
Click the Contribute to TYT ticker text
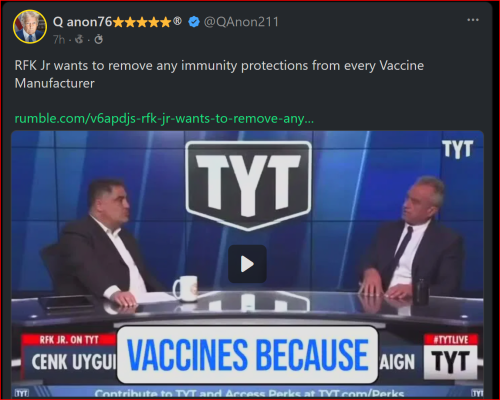pyautogui.click(x=249, y=394)
